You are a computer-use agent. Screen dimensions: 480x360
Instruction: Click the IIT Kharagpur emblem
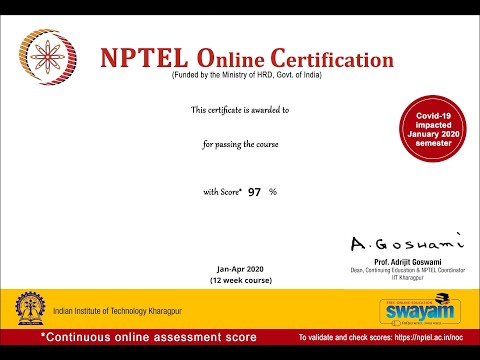coord(30,309)
